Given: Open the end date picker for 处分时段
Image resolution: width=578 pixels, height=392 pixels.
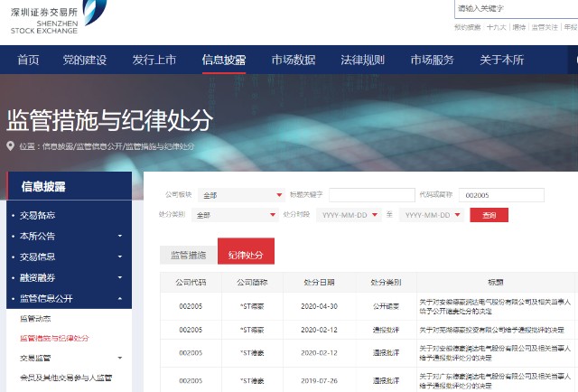Looking at the screenshot, I should coord(432,215).
